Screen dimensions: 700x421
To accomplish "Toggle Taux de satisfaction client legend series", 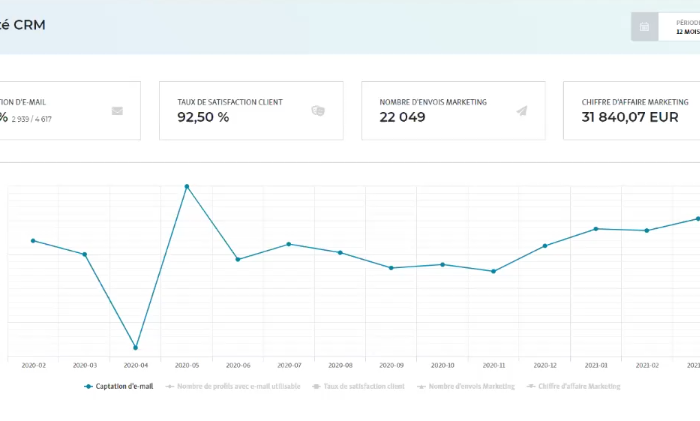I will pos(358,386).
